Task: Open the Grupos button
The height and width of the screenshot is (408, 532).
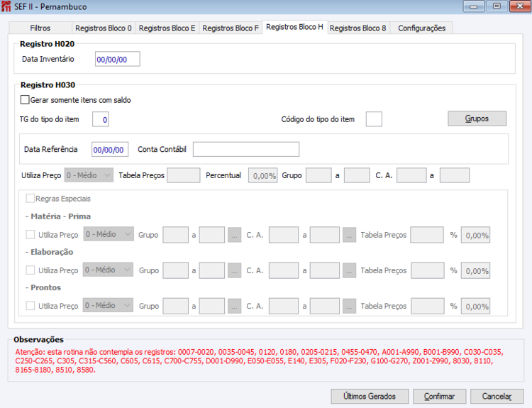Action: coord(477,118)
